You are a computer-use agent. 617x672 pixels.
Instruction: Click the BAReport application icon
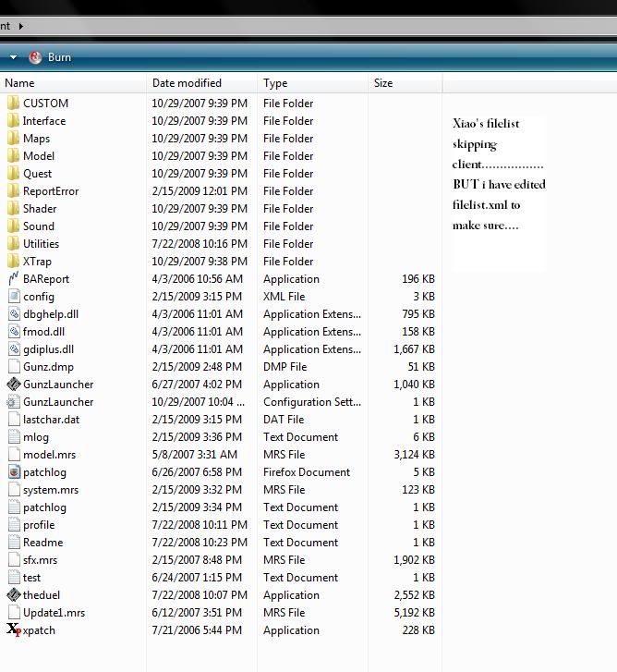click(14, 279)
